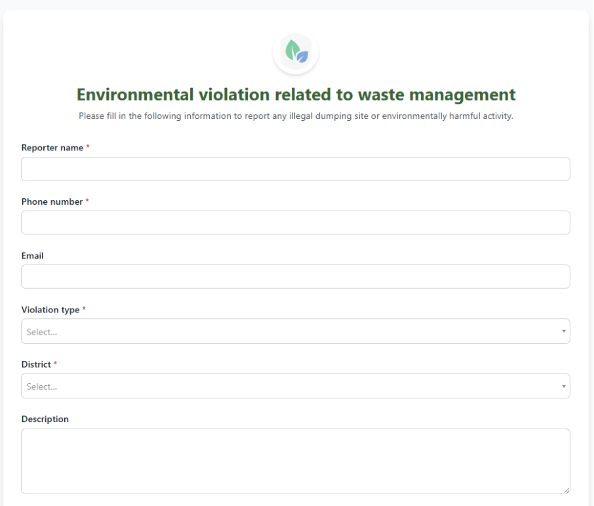This screenshot has height=506, width=594.
Task: Click the Violation type label
Action: (50, 310)
